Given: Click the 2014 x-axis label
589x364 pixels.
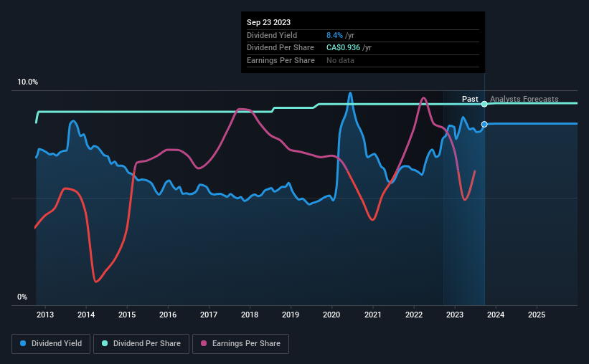Looking at the screenshot, I should (86, 315).
